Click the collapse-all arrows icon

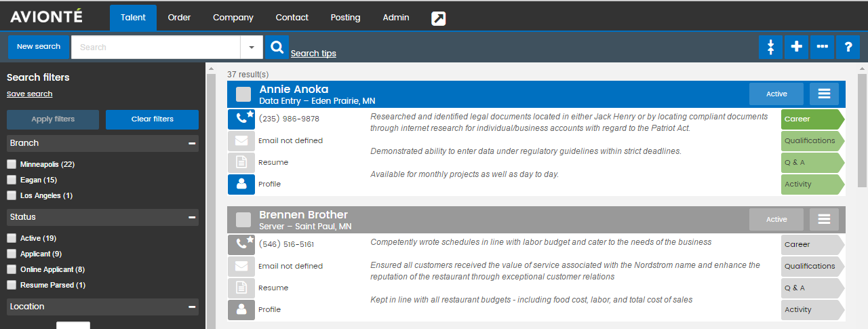pyautogui.click(x=770, y=47)
